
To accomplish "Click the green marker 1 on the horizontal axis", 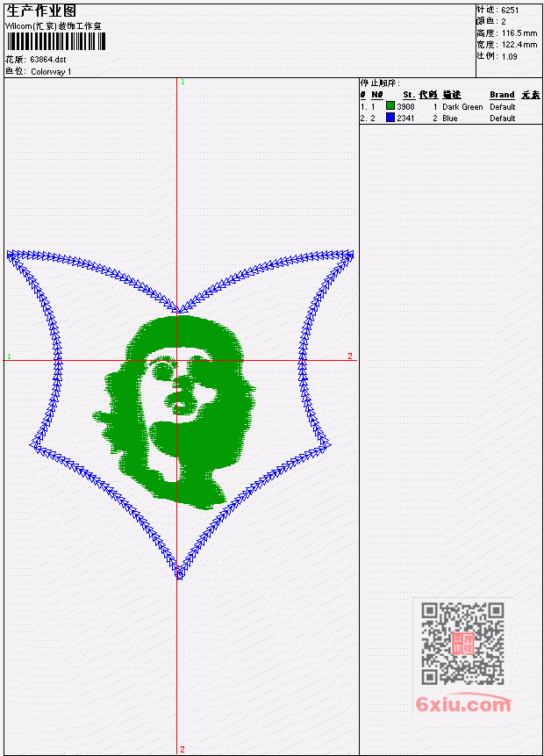I will tap(9, 356).
